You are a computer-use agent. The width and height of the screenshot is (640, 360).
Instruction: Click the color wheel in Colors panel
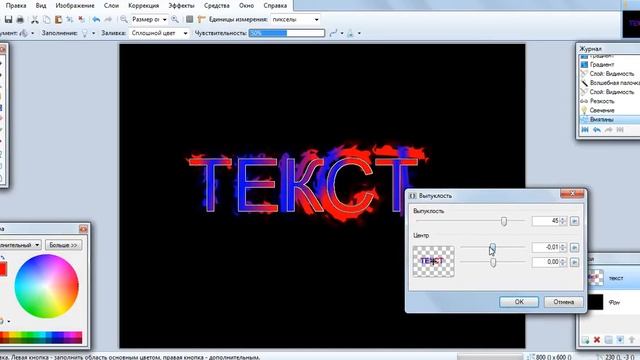point(47,286)
